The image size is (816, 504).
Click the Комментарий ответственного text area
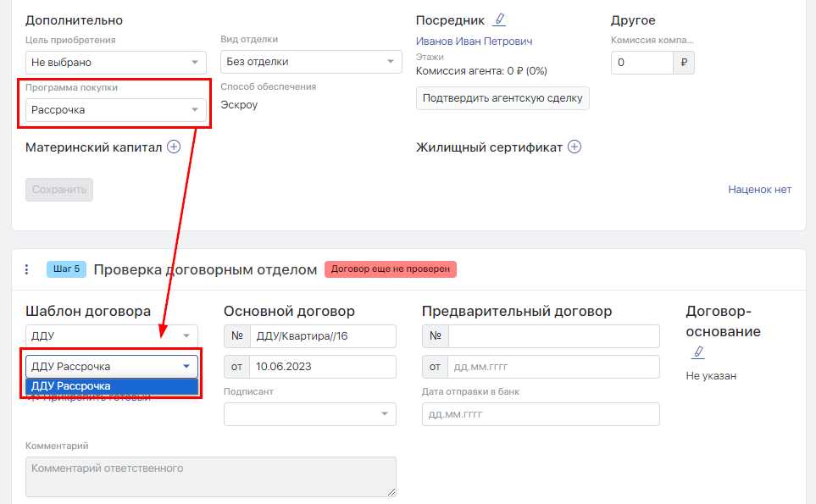point(210,476)
